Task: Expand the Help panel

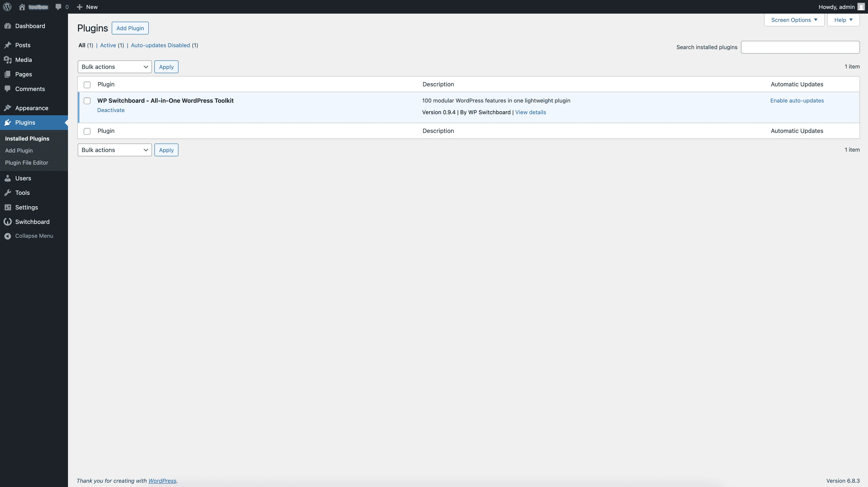Action: click(843, 20)
